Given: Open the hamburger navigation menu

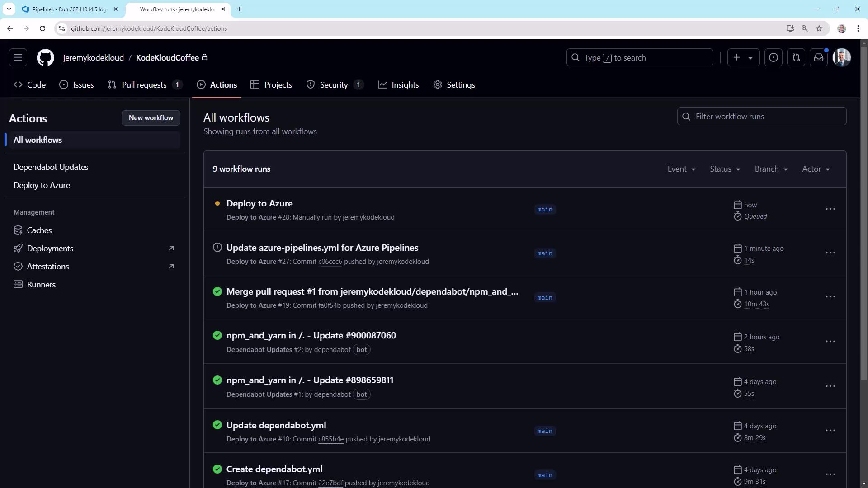Looking at the screenshot, I should (x=18, y=58).
